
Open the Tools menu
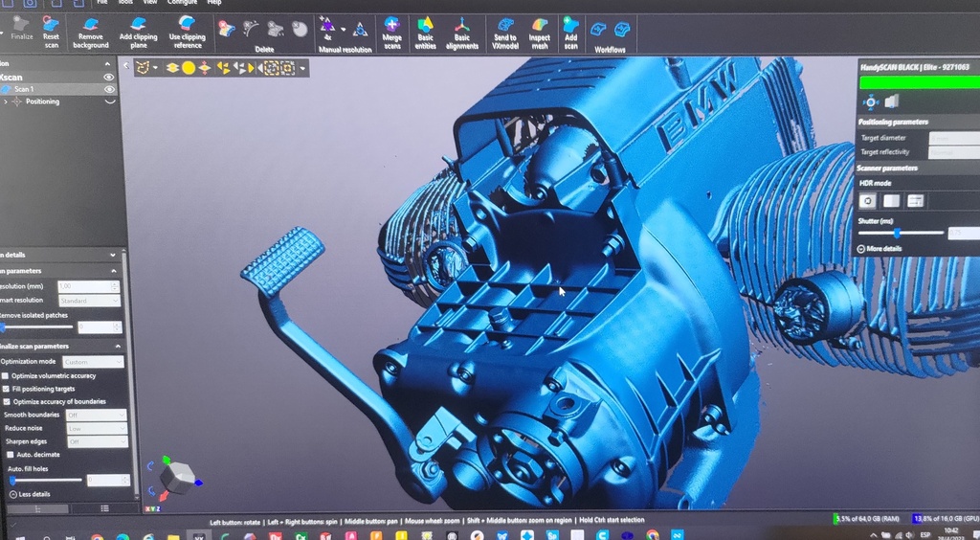125,3
